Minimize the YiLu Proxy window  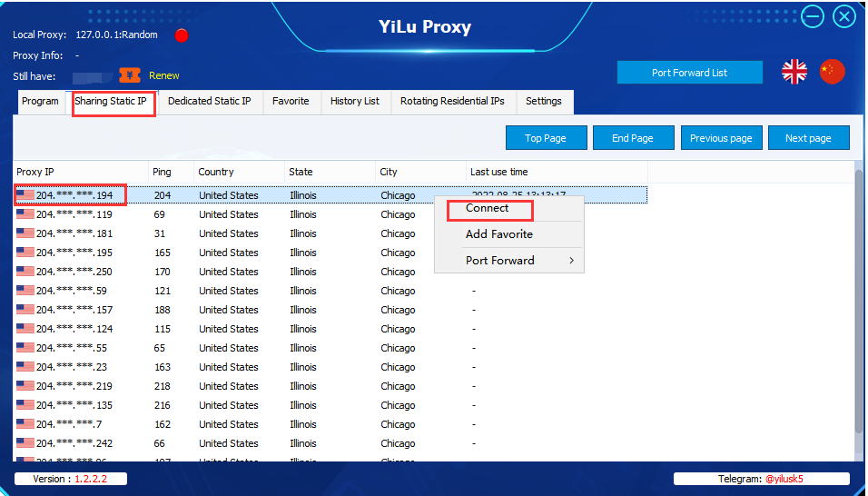[x=814, y=16]
